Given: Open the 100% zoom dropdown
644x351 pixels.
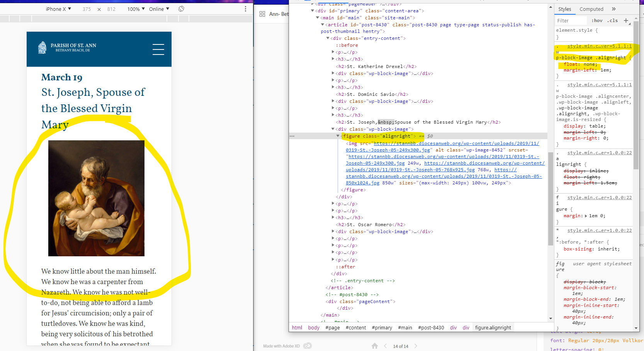Looking at the screenshot, I should (x=136, y=9).
